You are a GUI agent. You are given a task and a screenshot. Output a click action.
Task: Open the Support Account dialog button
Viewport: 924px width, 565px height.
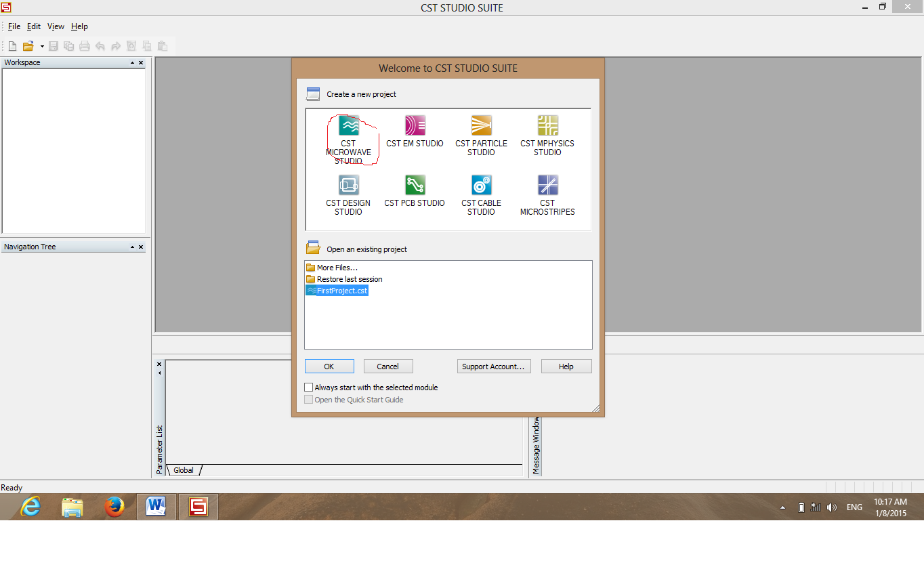[x=494, y=367]
